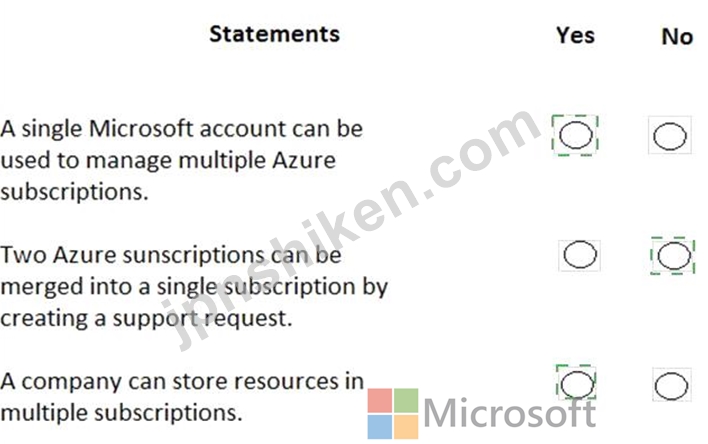Click the Microsoft wordmark text
The height and width of the screenshot is (444, 708).
point(510,412)
